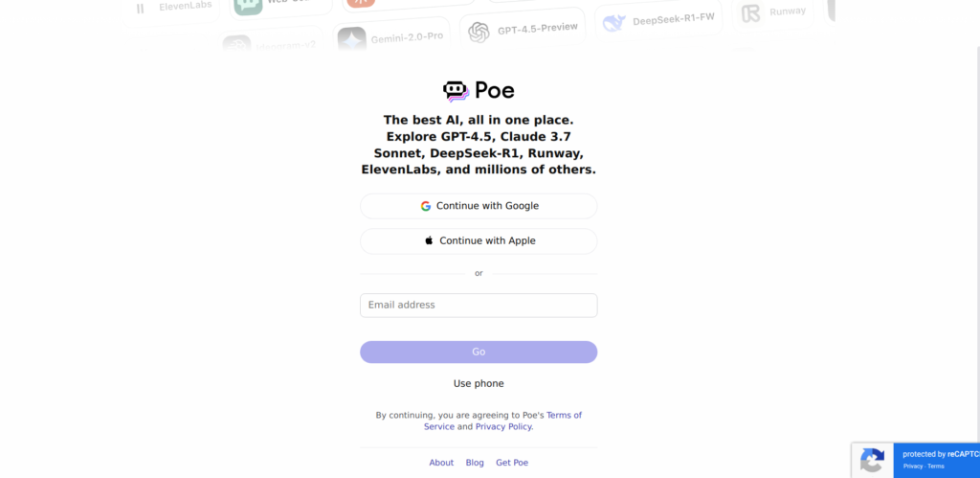Click the reCAPTCHA badge icon

(873, 461)
